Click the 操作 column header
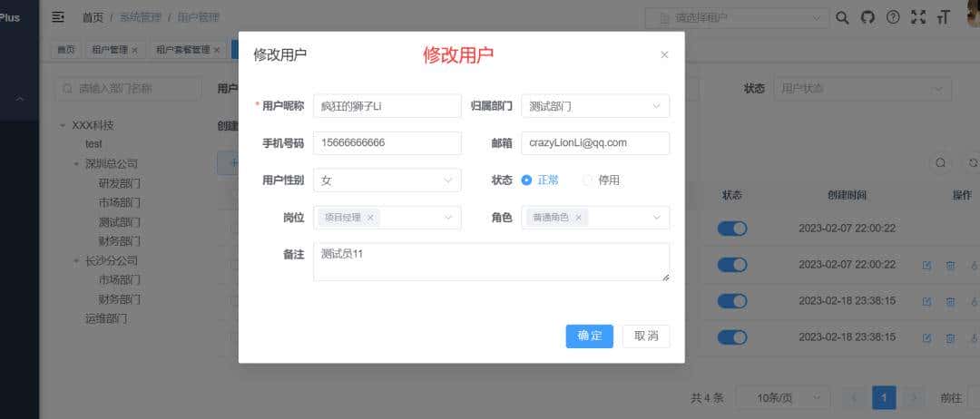This screenshot has width=980, height=419. (x=962, y=196)
